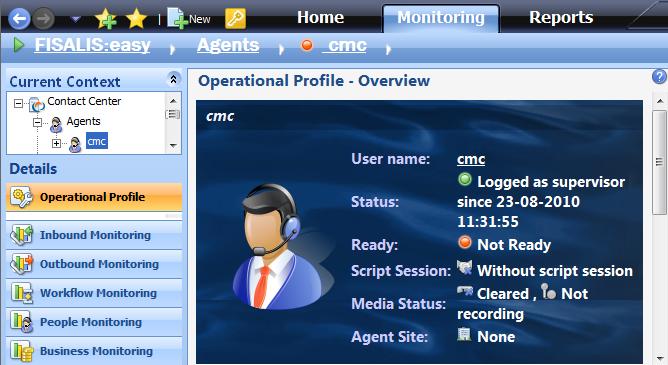Click the add-to-favorites star with plus

pyautogui.click(x=106, y=19)
